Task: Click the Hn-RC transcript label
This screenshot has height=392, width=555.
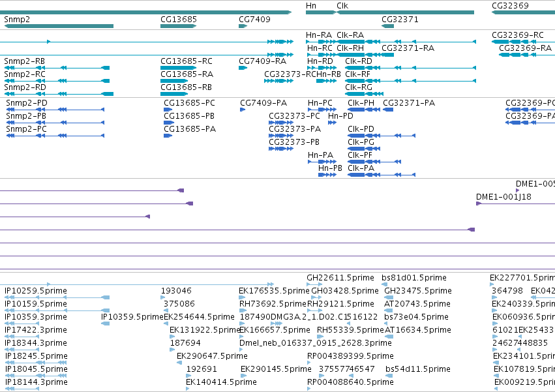Action: tap(320, 48)
